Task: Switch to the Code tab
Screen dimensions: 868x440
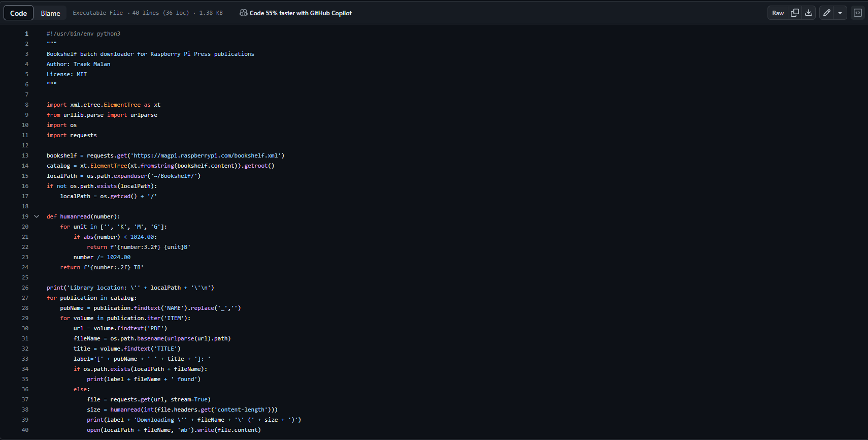Action: [x=19, y=13]
